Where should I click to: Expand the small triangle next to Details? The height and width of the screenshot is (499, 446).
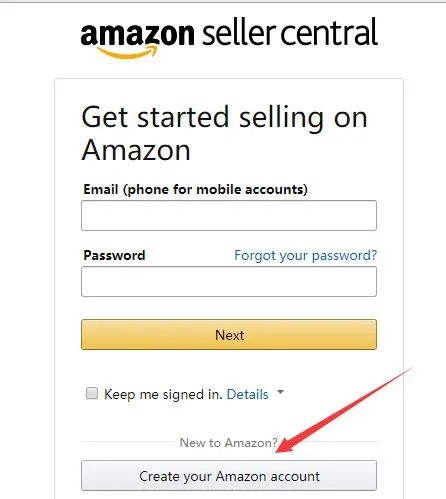click(281, 392)
